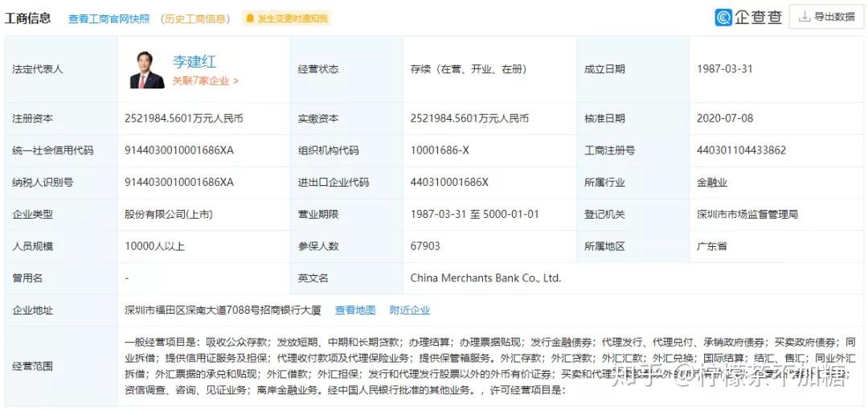This screenshot has width=868, height=411.
Task: Click the 导出数据 export button
Action: 826,17
